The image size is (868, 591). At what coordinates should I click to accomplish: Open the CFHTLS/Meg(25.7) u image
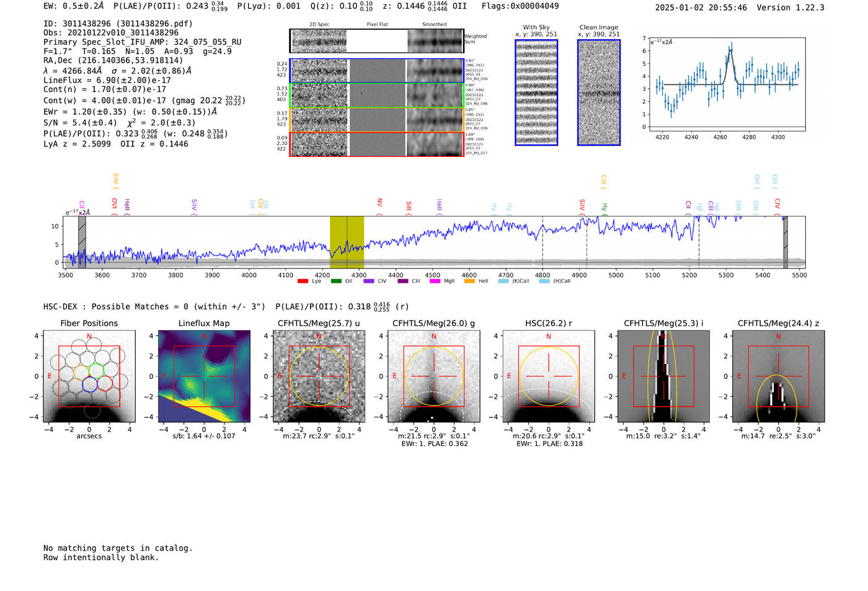[x=319, y=376]
